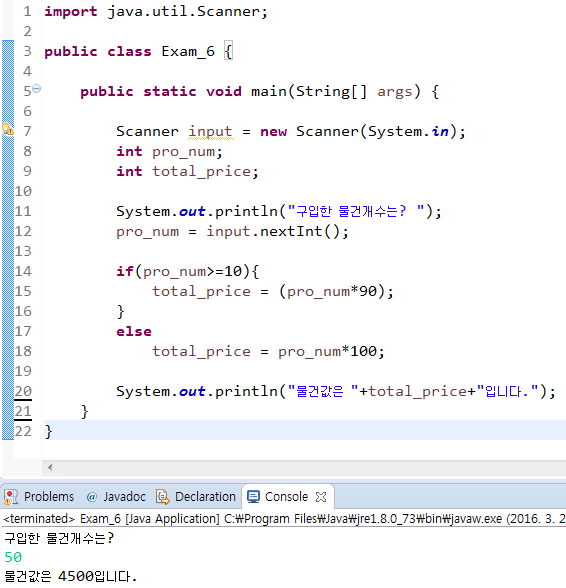Click 'java.util.Scanner' on line 1
Image resolution: width=566 pixels, height=588 pixels.
point(183,12)
